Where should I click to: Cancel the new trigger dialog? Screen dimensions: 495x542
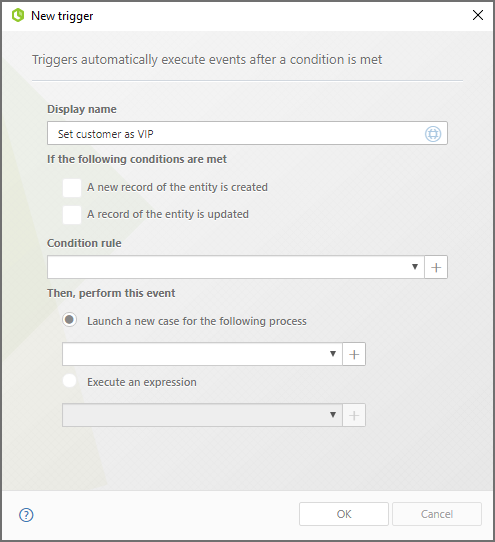click(437, 514)
